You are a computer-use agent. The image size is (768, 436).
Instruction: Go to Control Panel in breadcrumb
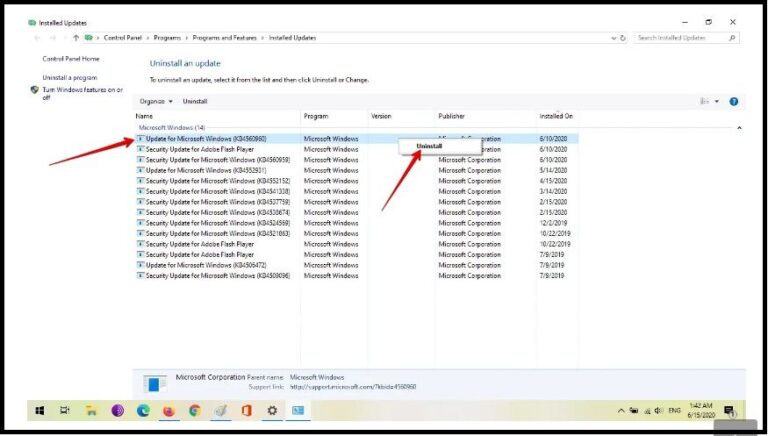122,38
